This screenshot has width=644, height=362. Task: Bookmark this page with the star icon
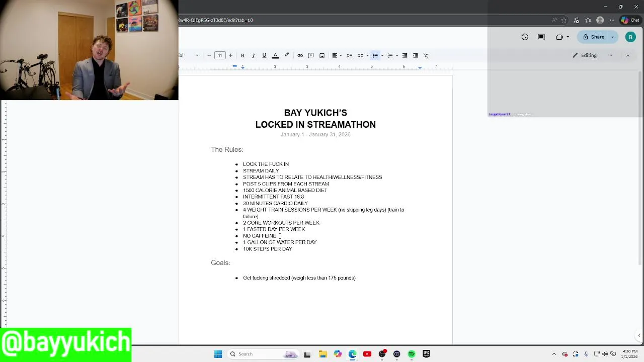(x=564, y=20)
